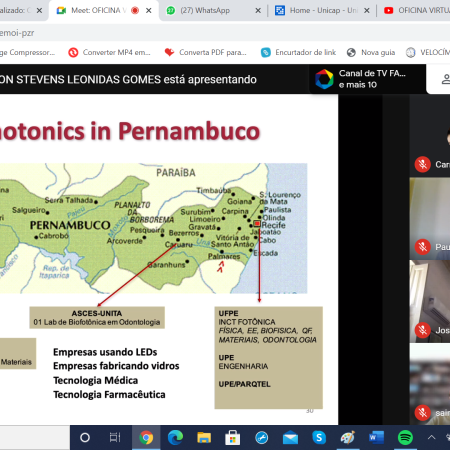Viewport: 450px width, 450px height.
Task: Click the Nova guia globe icon
Action: pyautogui.click(x=351, y=52)
